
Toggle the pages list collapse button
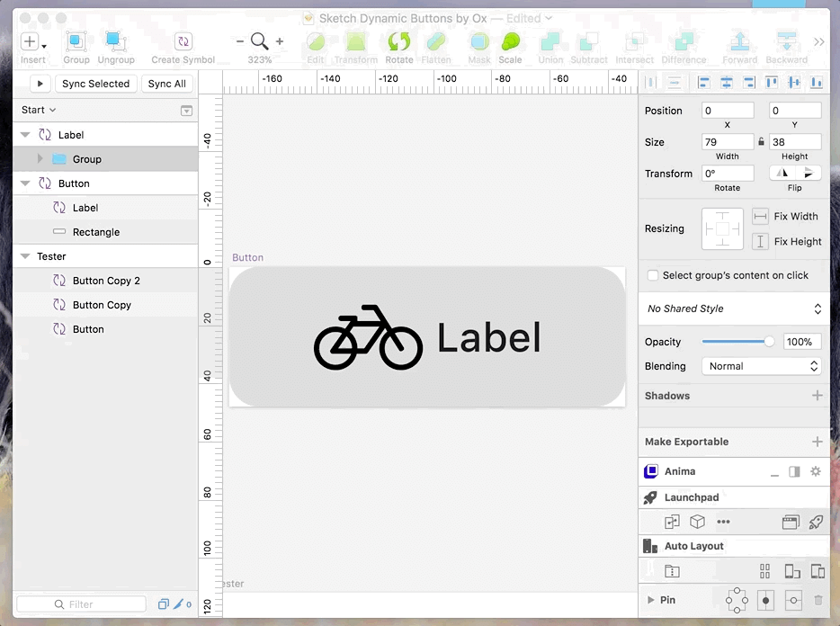pos(186,111)
